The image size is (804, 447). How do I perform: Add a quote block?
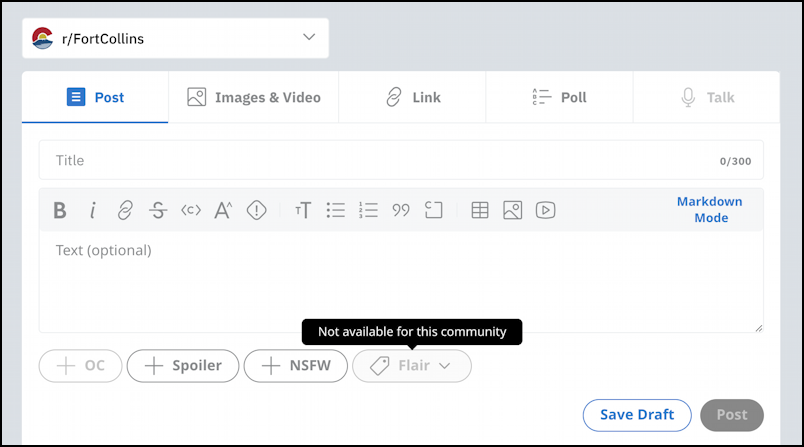(x=401, y=210)
